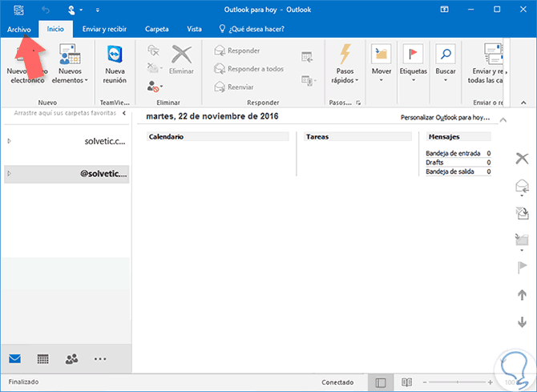Open the clean up conversation dropdown
537x392 pixels.
[155, 67]
